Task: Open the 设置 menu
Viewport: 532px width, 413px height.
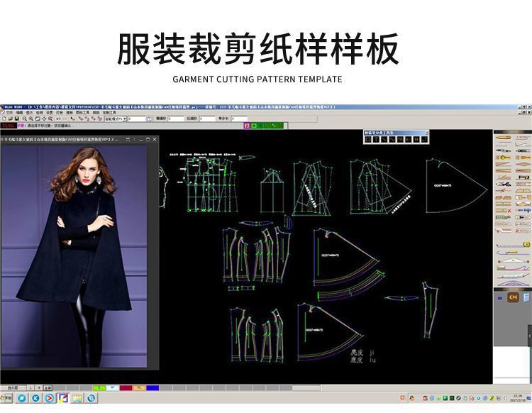Action: [50, 112]
